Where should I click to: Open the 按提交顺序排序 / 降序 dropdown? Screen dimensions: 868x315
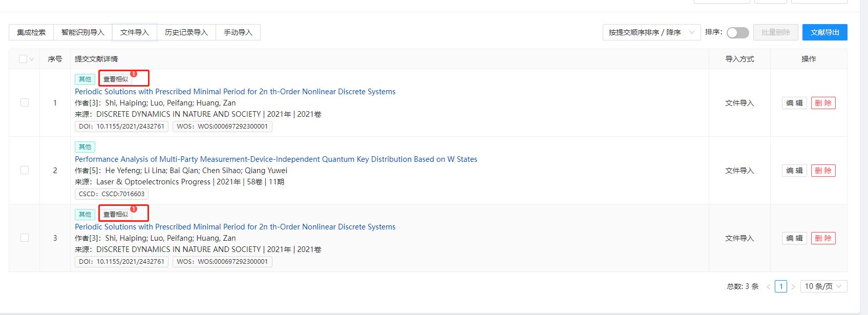tap(651, 32)
